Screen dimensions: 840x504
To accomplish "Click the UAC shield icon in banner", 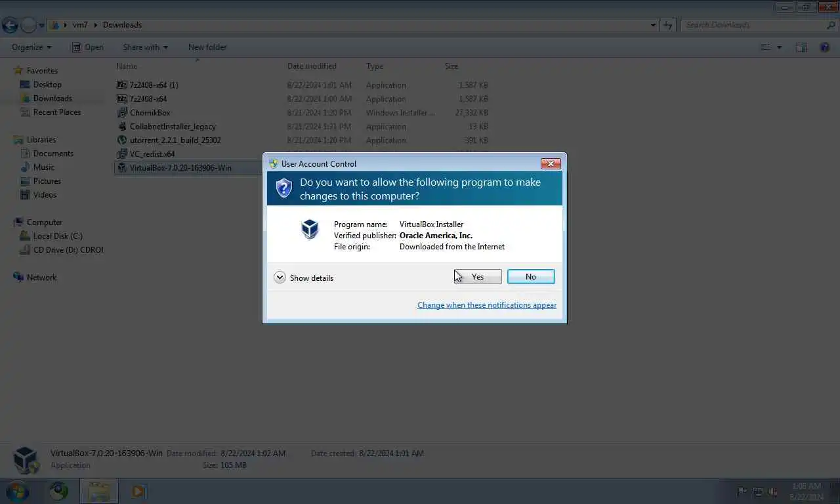I will click(283, 188).
